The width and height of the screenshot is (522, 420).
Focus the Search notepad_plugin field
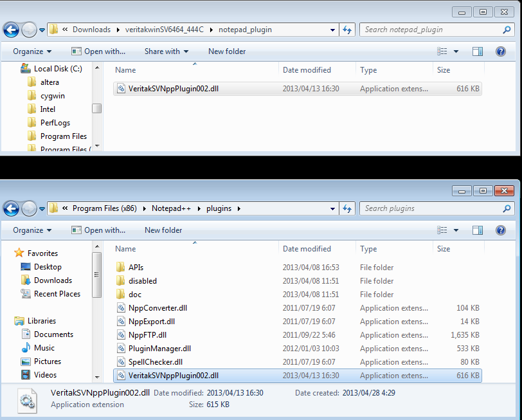pos(431,30)
